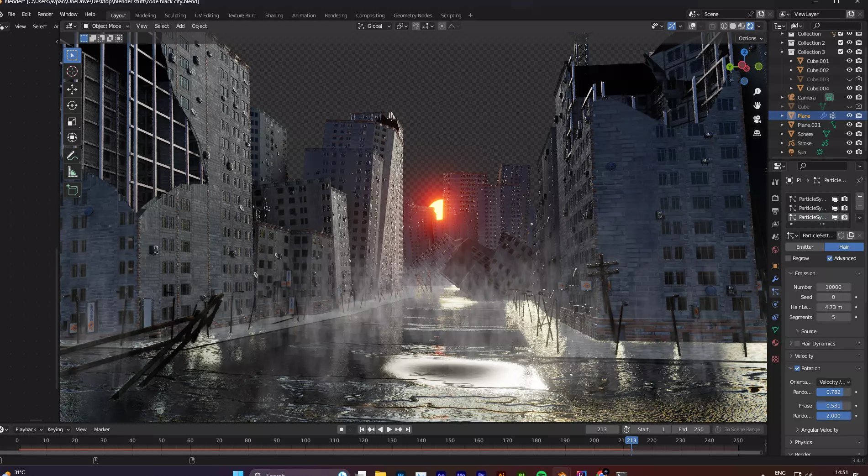Image resolution: width=868 pixels, height=476 pixels.
Task: Click the viewport pan hand icon
Action: (x=757, y=105)
